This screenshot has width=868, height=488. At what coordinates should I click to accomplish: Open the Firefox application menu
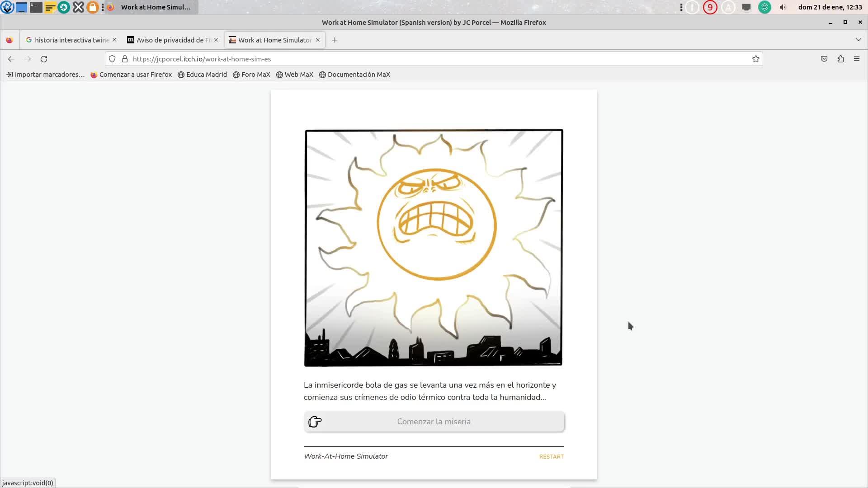(857, 59)
